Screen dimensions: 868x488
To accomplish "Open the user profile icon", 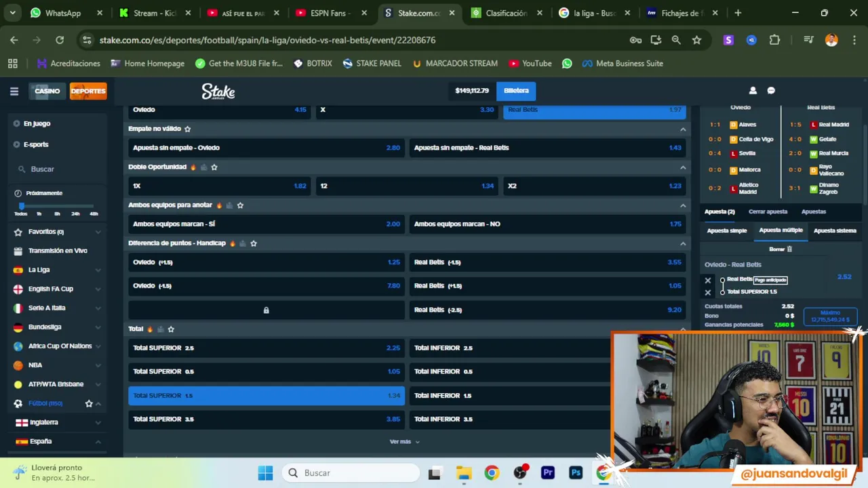I will (x=753, y=91).
